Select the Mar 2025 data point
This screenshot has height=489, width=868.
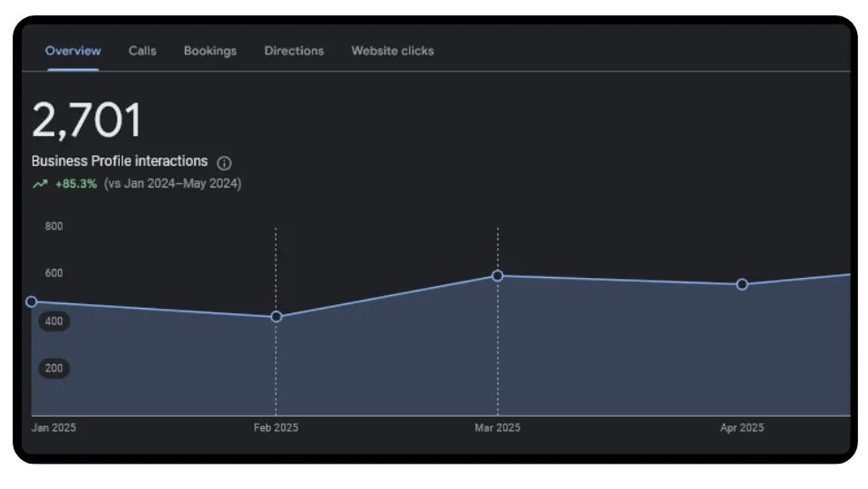tap(497, 275)
